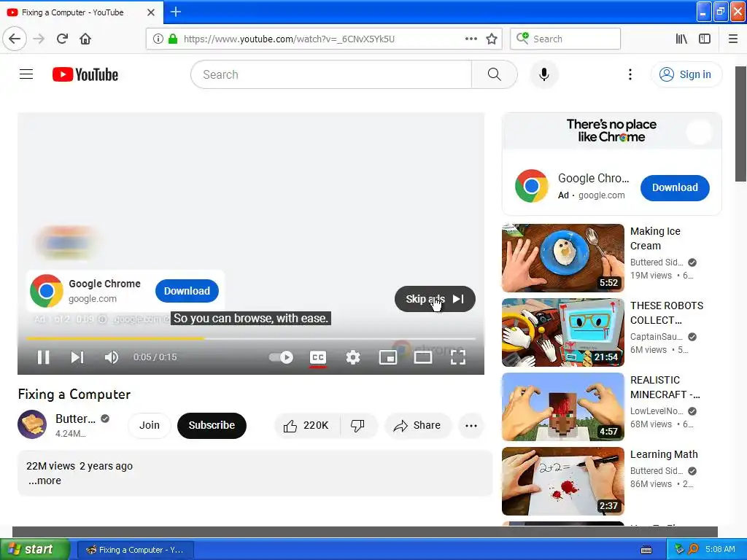This screenshot has height=560, width=747.
Task: Open the Windows start menu
Action: (35, 550)
